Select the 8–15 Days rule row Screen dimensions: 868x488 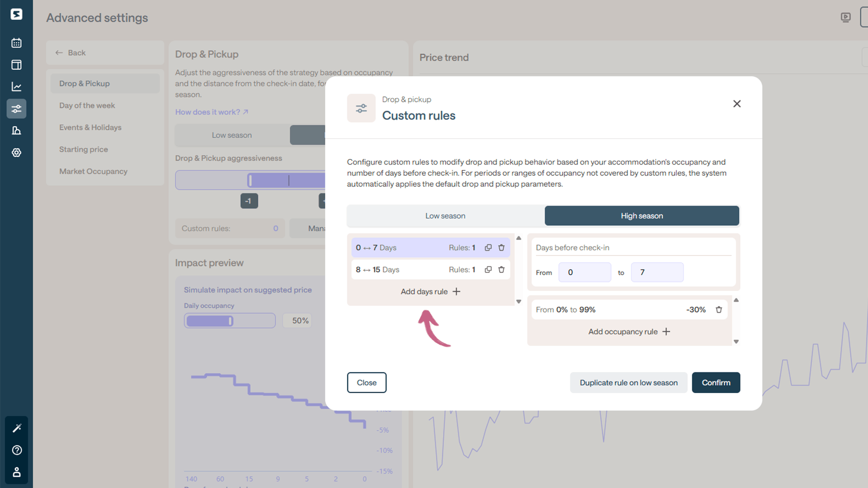(x=430, y=270)
